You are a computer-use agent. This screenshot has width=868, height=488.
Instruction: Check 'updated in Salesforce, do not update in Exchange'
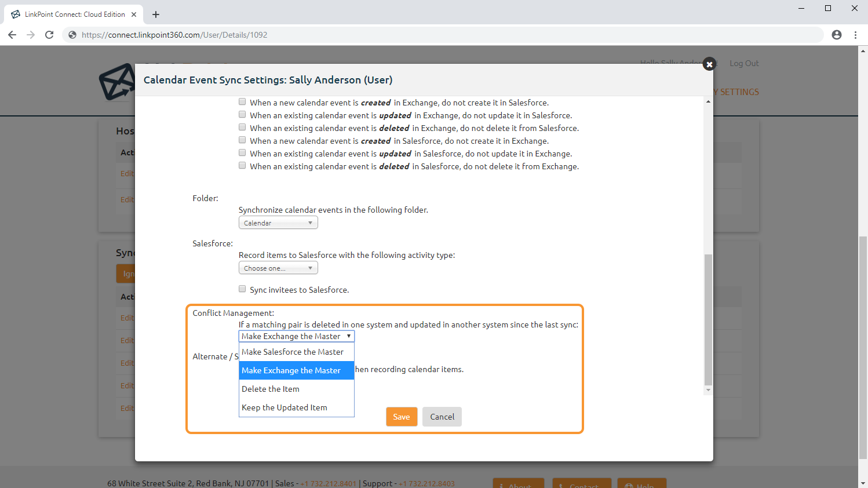[242, 153]
